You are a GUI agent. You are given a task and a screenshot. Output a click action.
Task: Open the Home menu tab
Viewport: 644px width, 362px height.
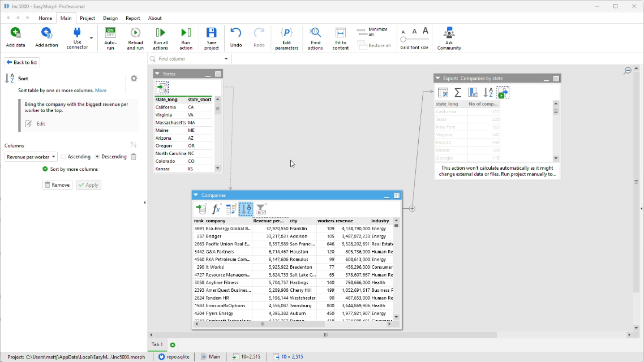pos(45,18)
